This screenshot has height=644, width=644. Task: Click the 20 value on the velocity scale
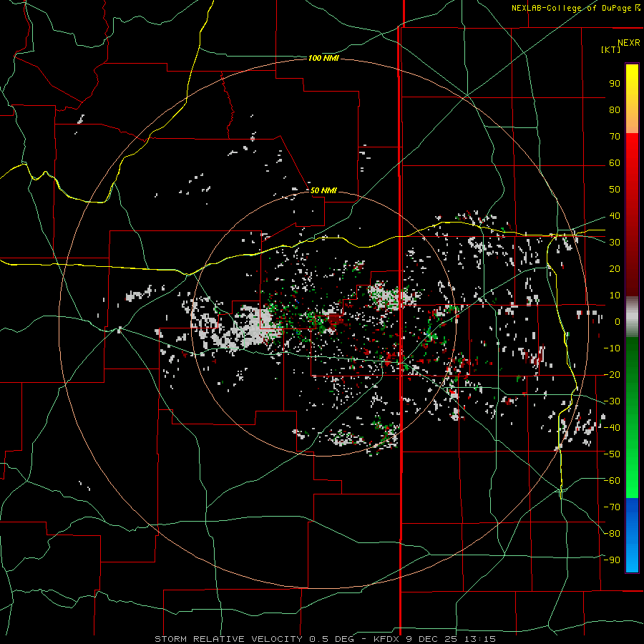pos(615,269)
